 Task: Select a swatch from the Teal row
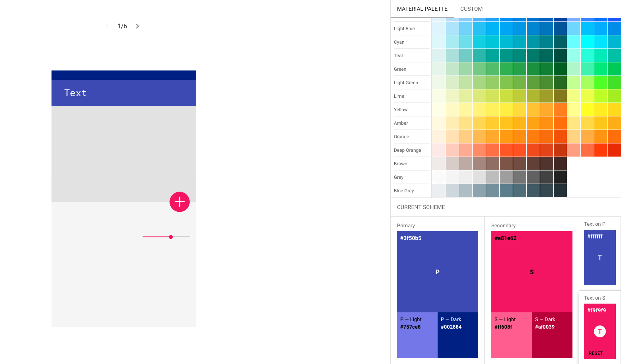[x=506, y=55]
